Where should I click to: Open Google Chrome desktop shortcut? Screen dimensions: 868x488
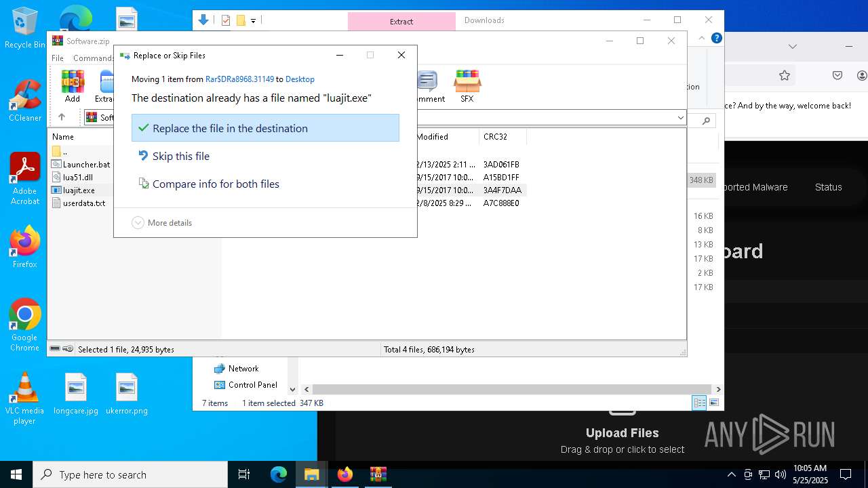click(x=24, y=325)
